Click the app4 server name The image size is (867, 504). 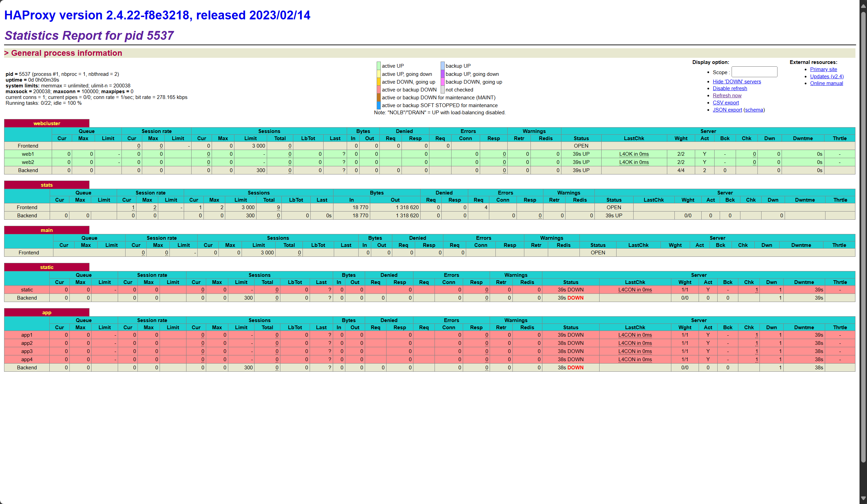click(x=27, y=359)
